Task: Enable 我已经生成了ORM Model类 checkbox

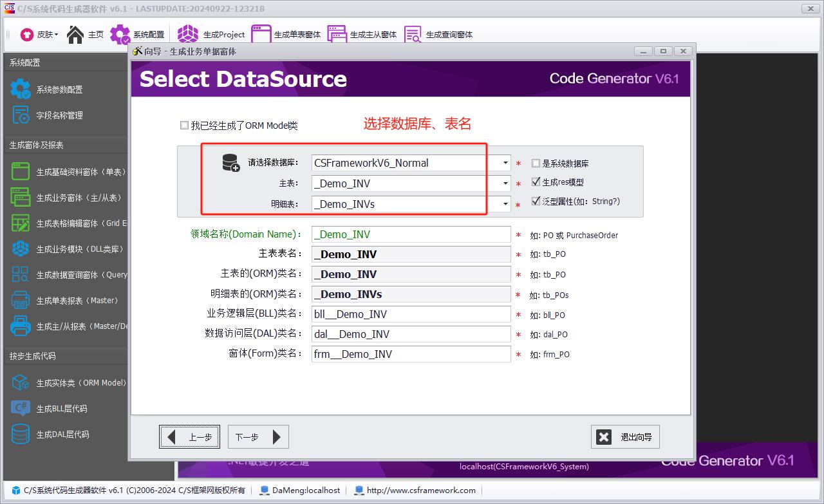Action: [x=185, y=126]
